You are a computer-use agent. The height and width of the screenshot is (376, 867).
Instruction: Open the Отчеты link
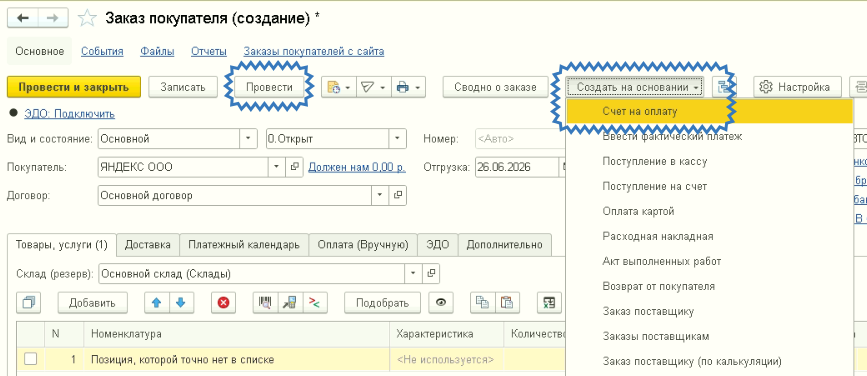point(209,51)
